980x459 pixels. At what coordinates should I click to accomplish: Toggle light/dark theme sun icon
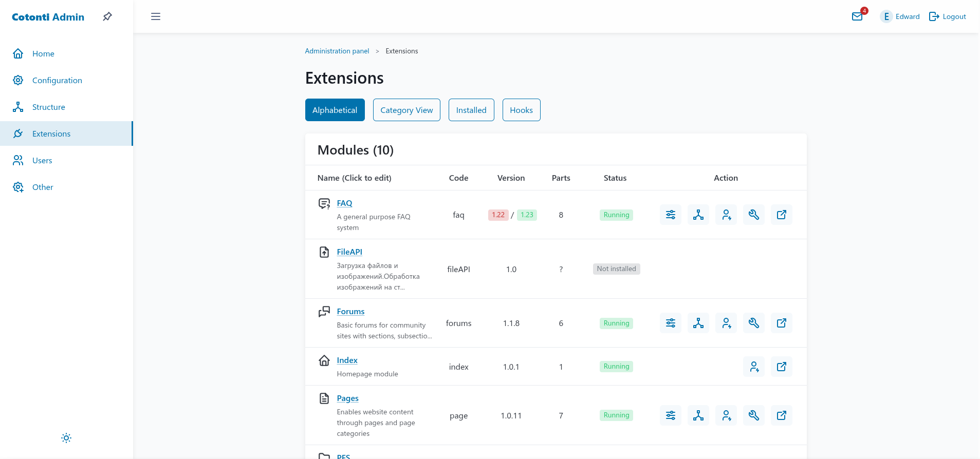[x=66, y=438]
